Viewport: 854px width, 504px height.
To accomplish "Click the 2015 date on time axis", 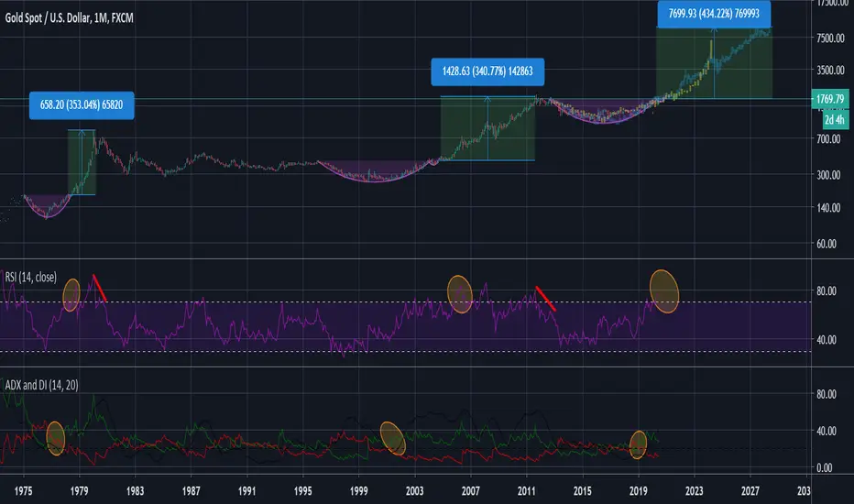I will [x=583, y=491].
